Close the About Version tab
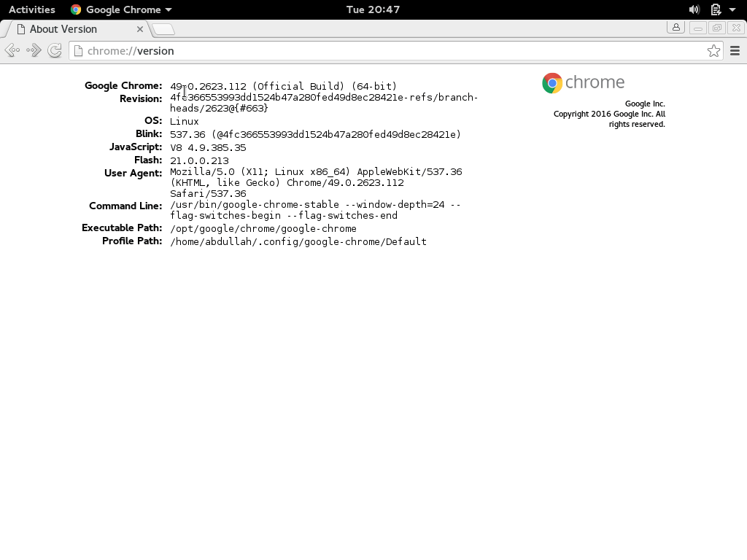The image size is (747, 560). pyautogui.click(x=139, y=29)
